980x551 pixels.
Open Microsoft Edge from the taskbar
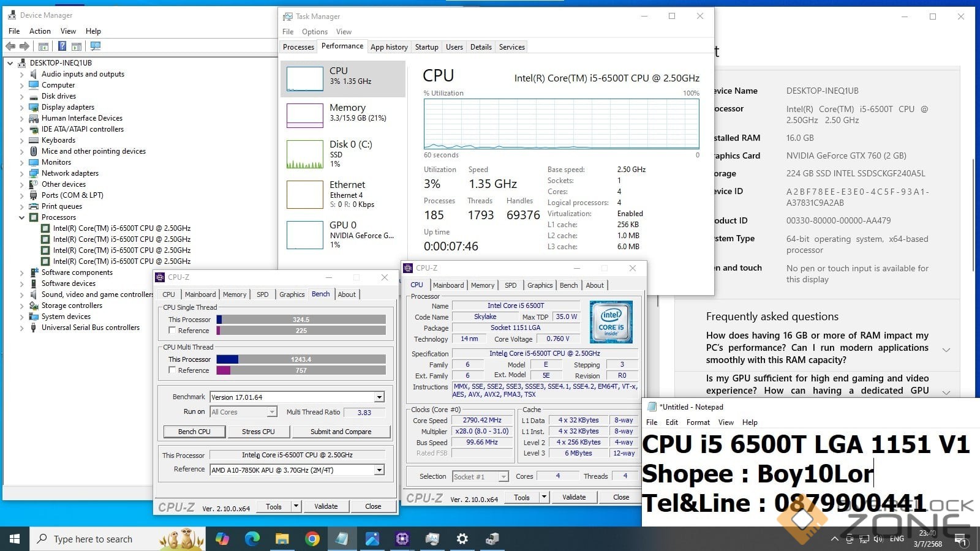pyautogui.click(x=252, y=539)
